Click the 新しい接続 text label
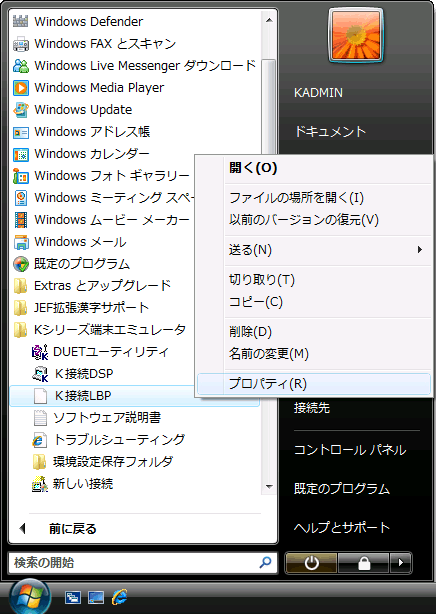436x615 pixels. pyautogui.click(x=83, y=484)
